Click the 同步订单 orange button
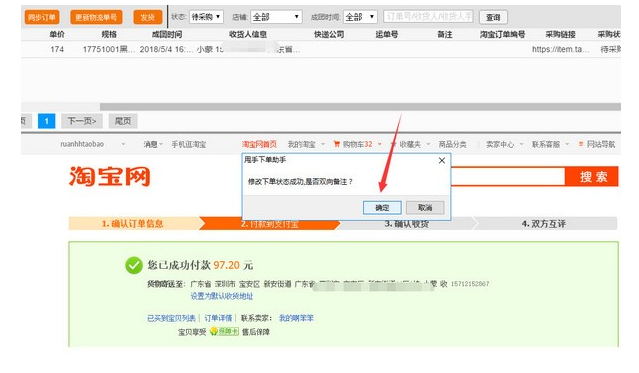The width and height of the screenshot is (639, 373). point(42,17)
